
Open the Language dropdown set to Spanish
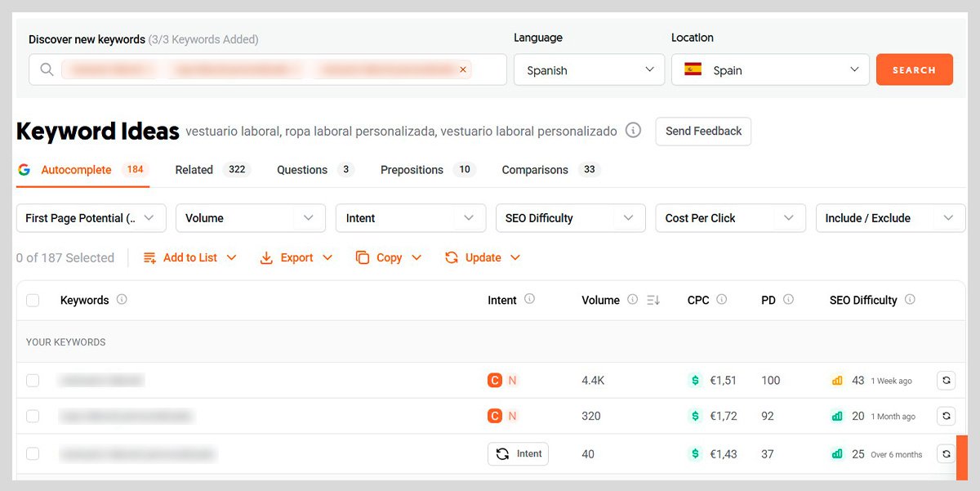[590, 70]
